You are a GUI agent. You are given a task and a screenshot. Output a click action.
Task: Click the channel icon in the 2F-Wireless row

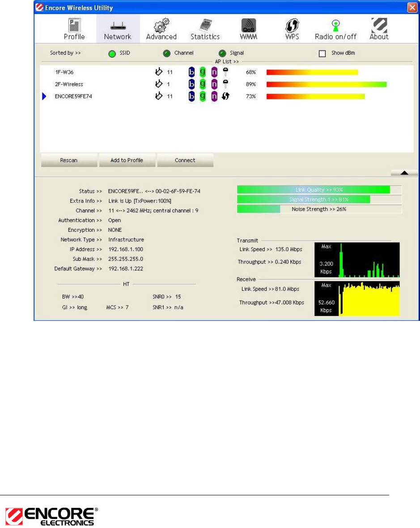click(x=158, y=84)
